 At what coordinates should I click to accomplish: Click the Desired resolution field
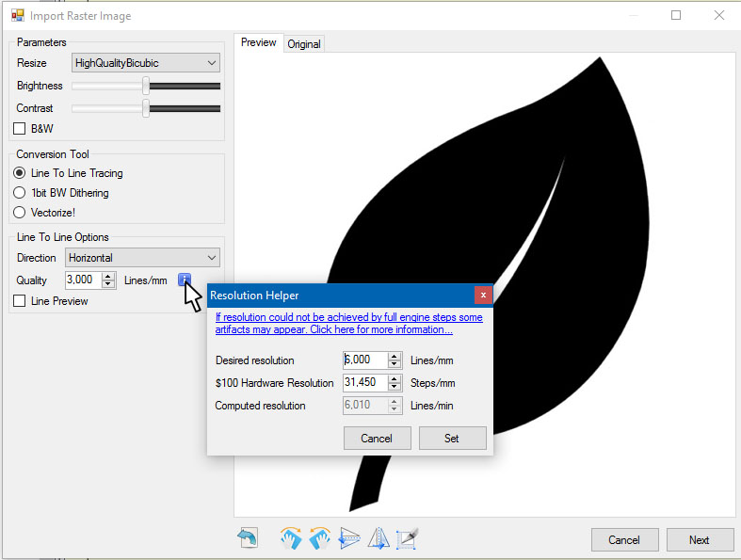(365, 360)
